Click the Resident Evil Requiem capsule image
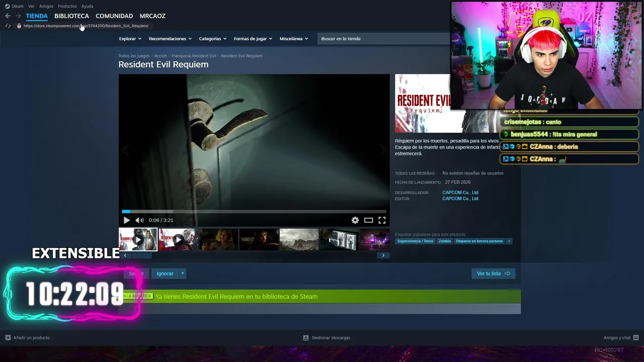The height and width of the screenshot is (362, 644). (423, 104)
